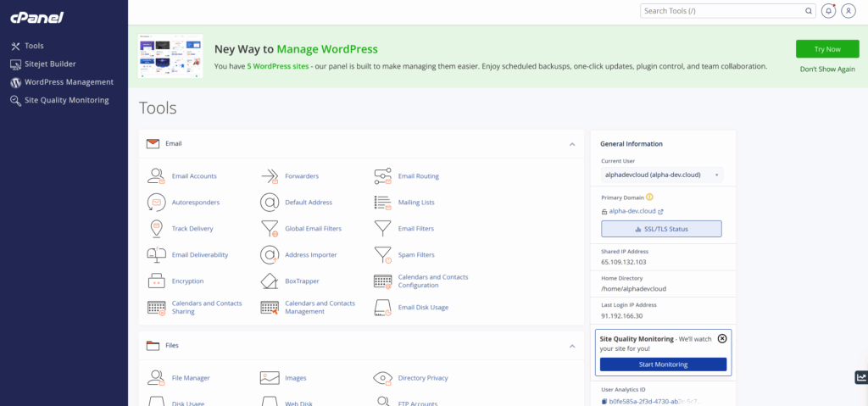
Task: Click the SSL/TLS Status button
Action: 661,229
